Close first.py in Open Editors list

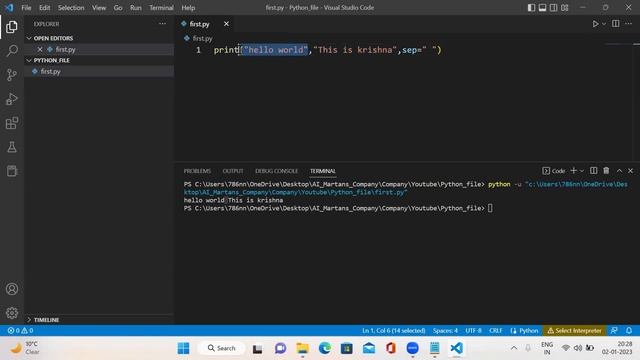coord(40,49)
